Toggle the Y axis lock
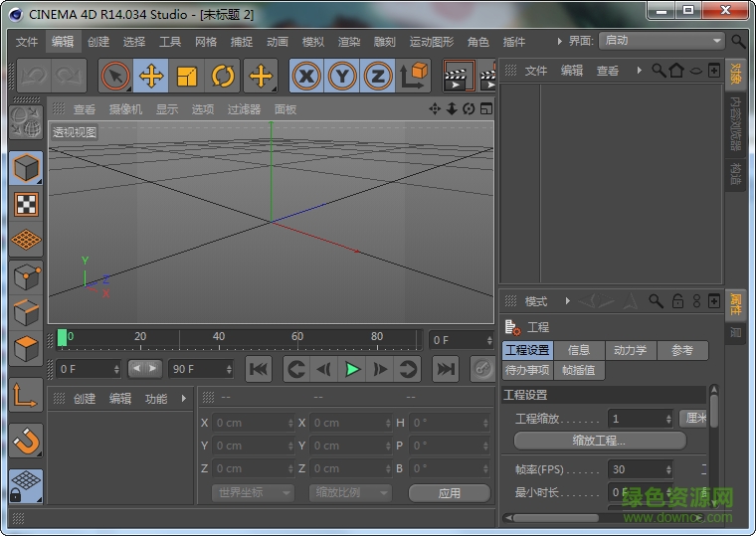This screenshot has height=536, width=756. click(x=342, y=76)
